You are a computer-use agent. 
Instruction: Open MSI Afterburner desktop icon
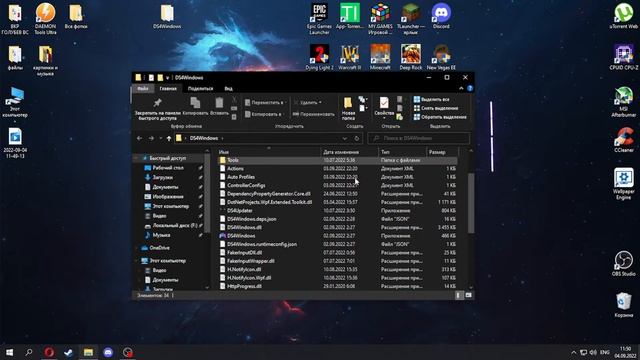pyautogui.click(x=623, y=102)
